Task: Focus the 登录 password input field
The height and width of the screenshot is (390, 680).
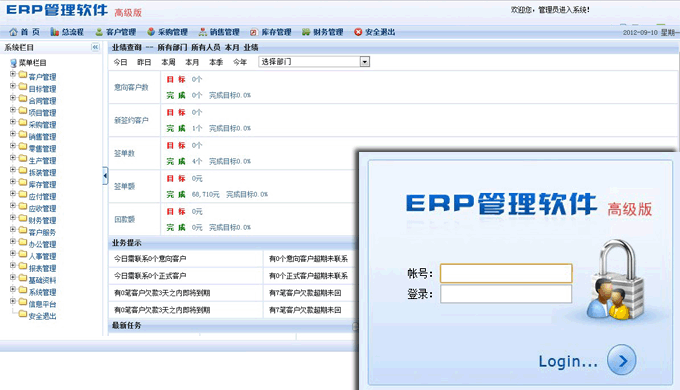Action: click(x=506, y=294)
